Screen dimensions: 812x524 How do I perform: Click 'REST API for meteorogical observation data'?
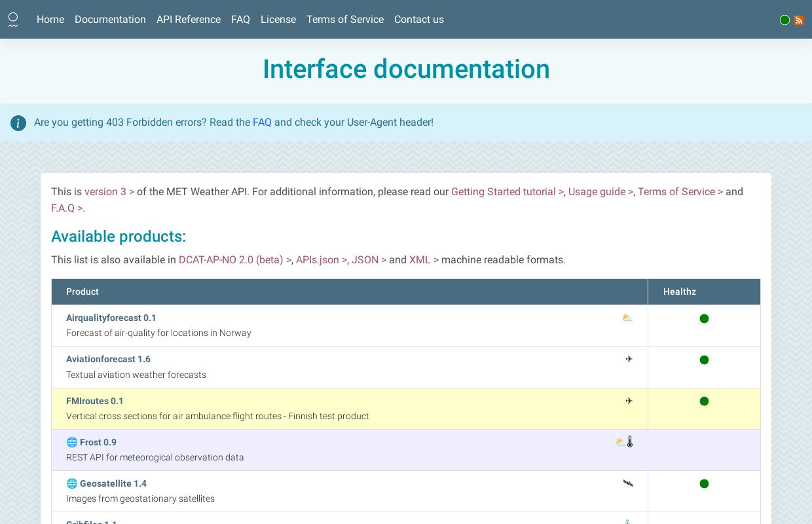pyautogui.click(x=155, y=458)
